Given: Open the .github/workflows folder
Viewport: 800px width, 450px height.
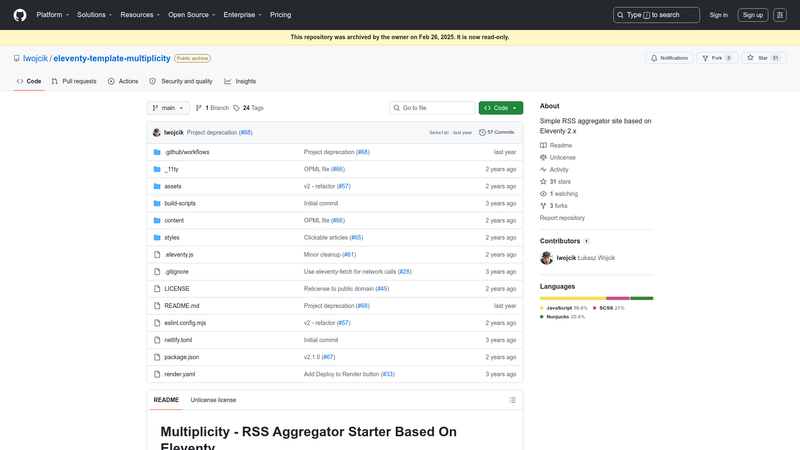Looking at the screenshot, I should (187, 152).
